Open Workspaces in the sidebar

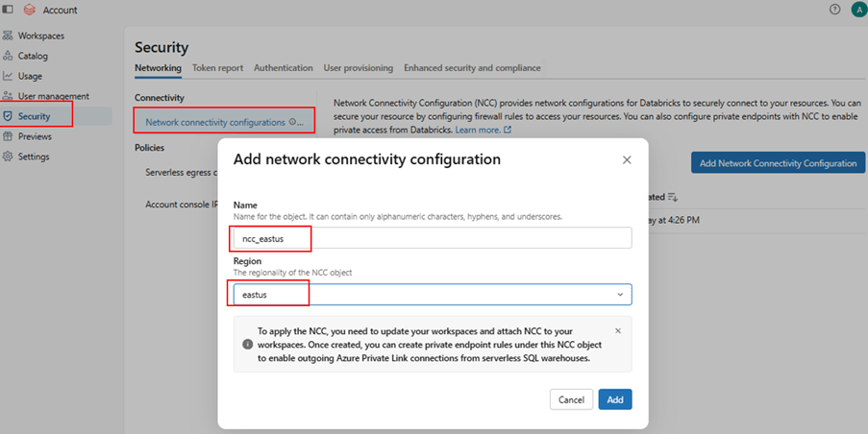point(41,36)
